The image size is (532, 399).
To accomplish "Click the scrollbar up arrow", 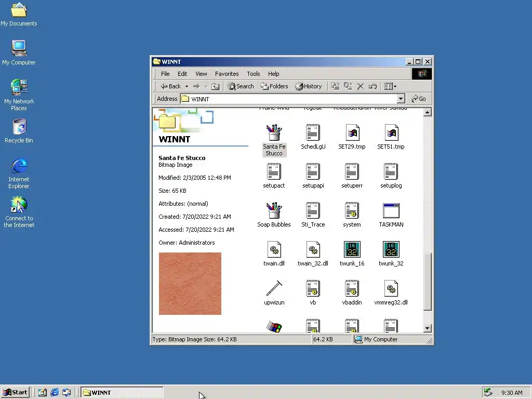I will (428, 112).
